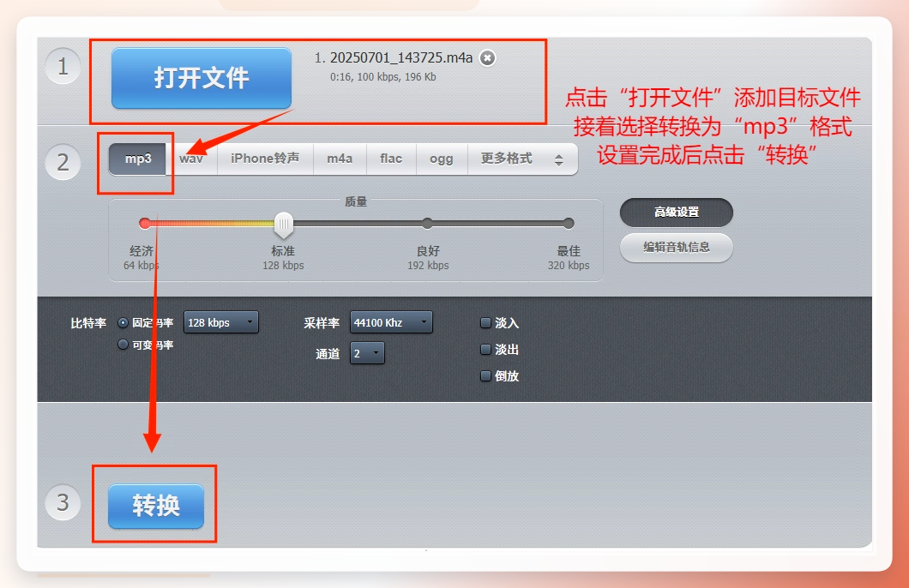This screenshot has width=909, height=588.
Task: Click the file name 20250701_143725.m4a
Action: point(401,58)
